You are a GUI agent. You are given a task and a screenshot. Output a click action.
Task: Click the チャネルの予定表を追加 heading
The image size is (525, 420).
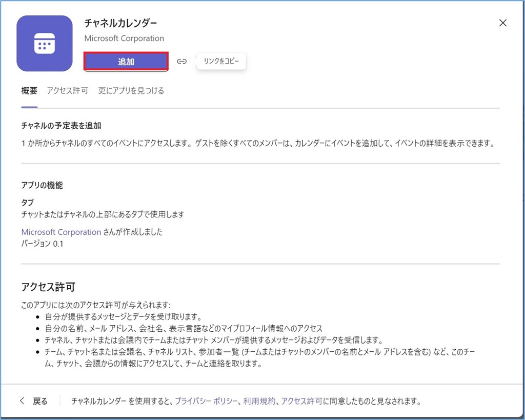(61, 126)
